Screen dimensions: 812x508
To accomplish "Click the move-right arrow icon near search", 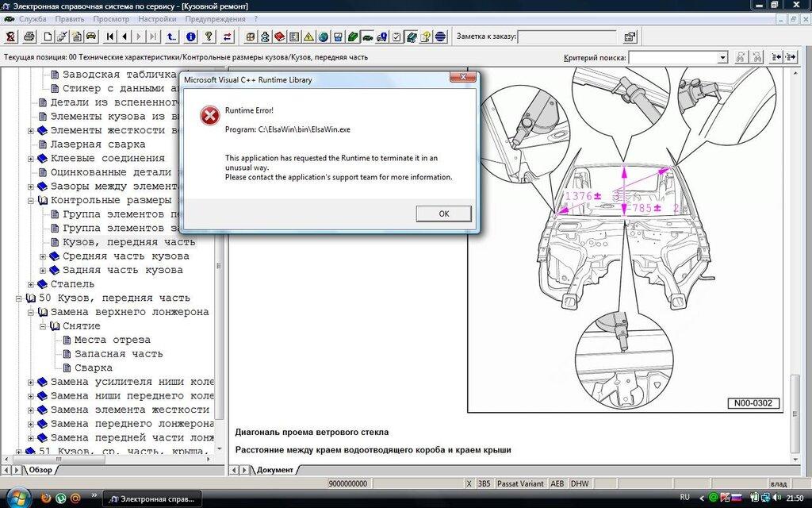I will click(791, 57).
